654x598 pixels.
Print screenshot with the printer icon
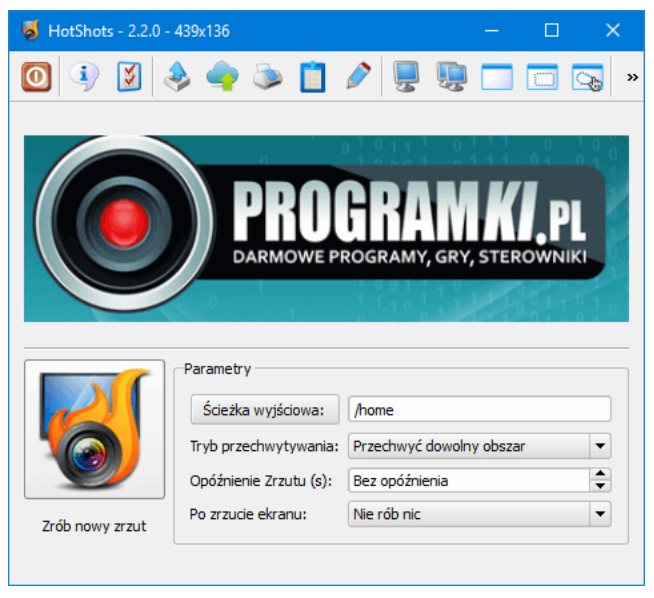point(267,77)
